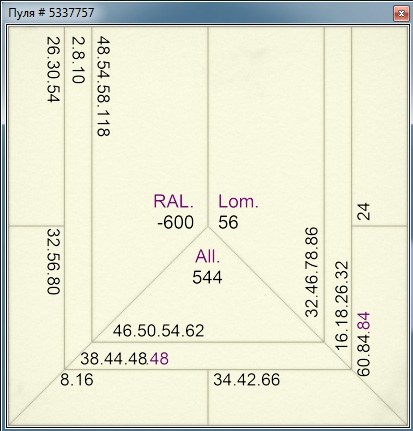This screenshot has height=431, width=413.
Task: Select the RAL. player name label
Action: pyautogui.click(x=173, y=201)
